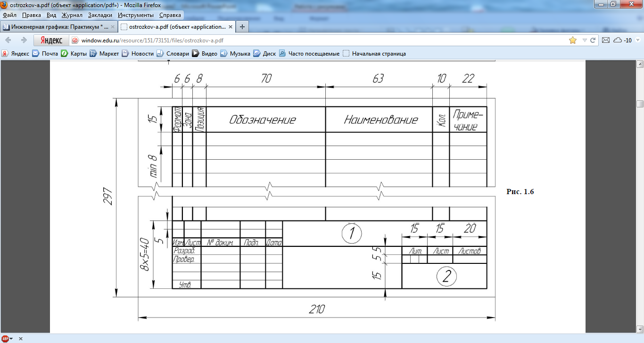Click the '63' dimension label at top
The height and width of the screenshot is (343, 644).
[x=378, y=79]
